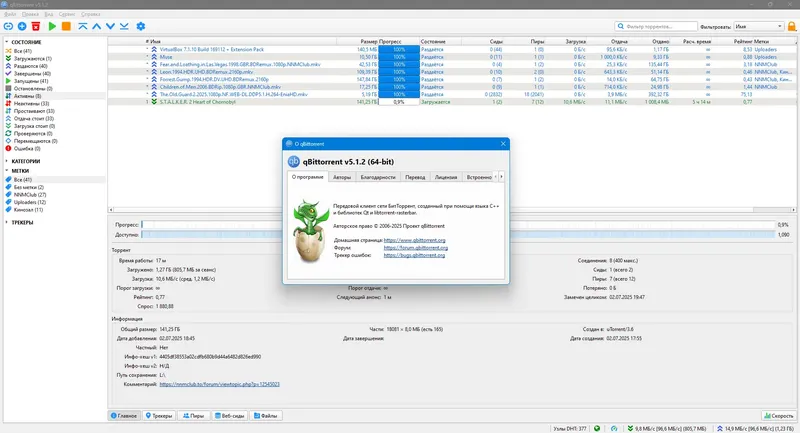This screenshot has width=800, height=433.
Task: Click the Доступно availability bar in details
Action: click(x=458, y=235)
